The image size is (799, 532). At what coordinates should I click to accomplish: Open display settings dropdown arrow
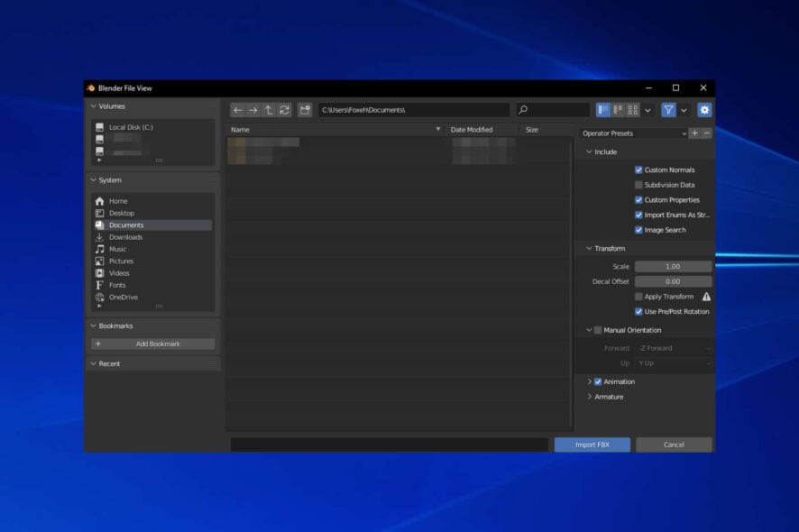click(647, 110)
